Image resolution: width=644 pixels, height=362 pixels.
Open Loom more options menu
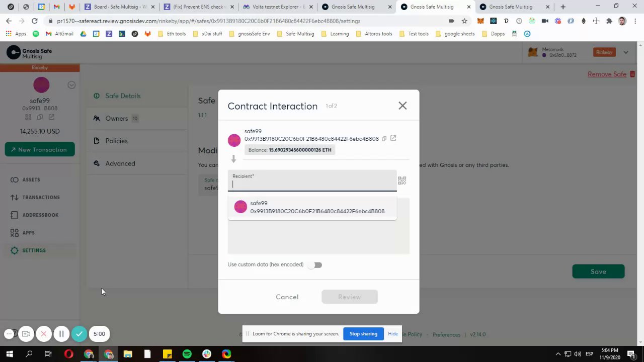click(x=9, y=334)
